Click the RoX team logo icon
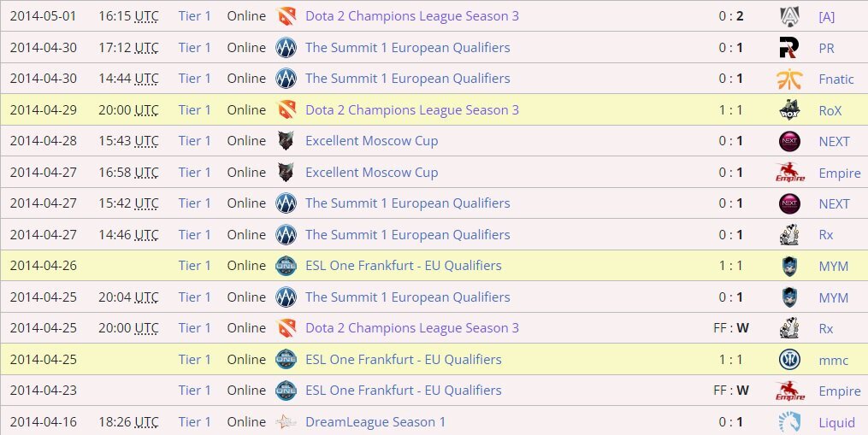Image resolution: width=868 pixels, height=435 pixels. pyautogui.click(x=789, y=110)
